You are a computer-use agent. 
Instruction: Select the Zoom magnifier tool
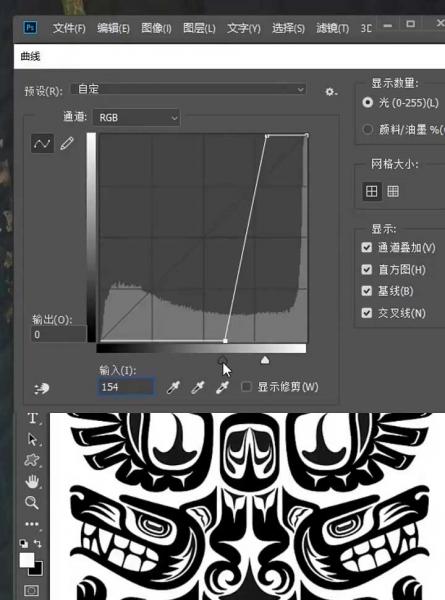click(32, 502)
